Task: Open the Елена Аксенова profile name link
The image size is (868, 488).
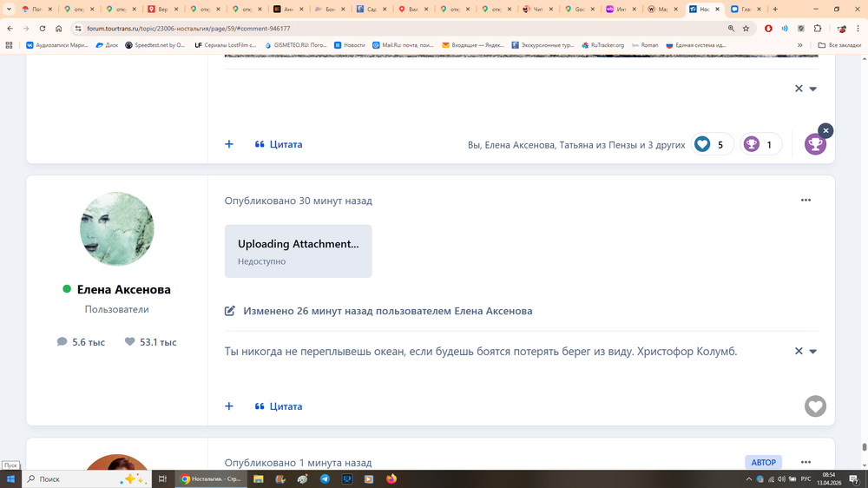Action: (x=123, y=289)
